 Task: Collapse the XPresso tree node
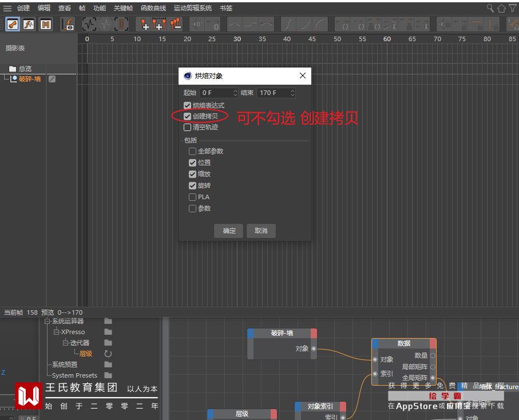click(57, 332)
